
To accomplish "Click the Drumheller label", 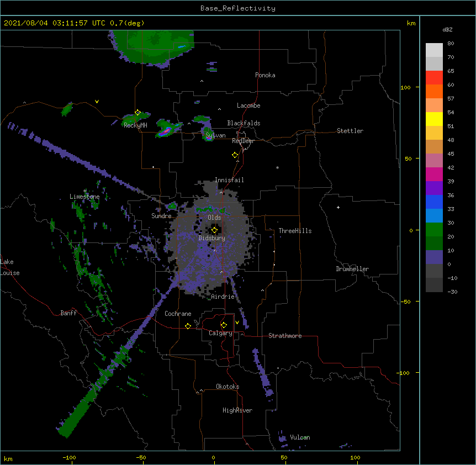I will [x=352, y=269].
